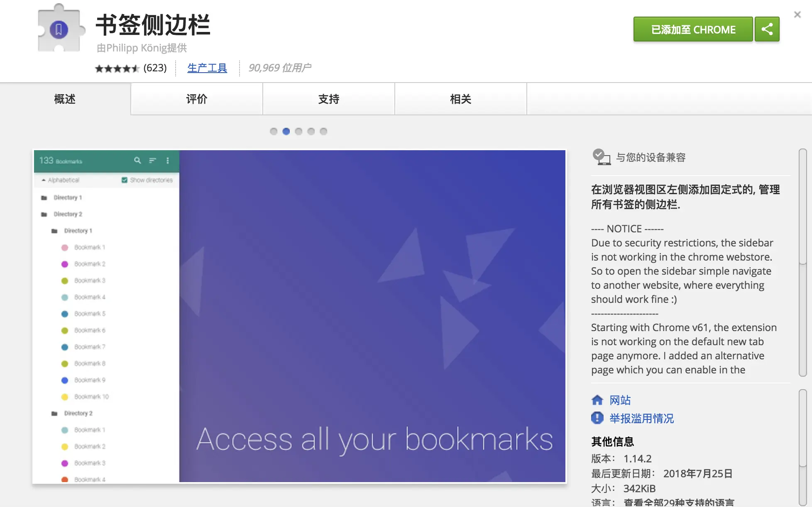Click the star rating icons

click(x=117, y=68)
